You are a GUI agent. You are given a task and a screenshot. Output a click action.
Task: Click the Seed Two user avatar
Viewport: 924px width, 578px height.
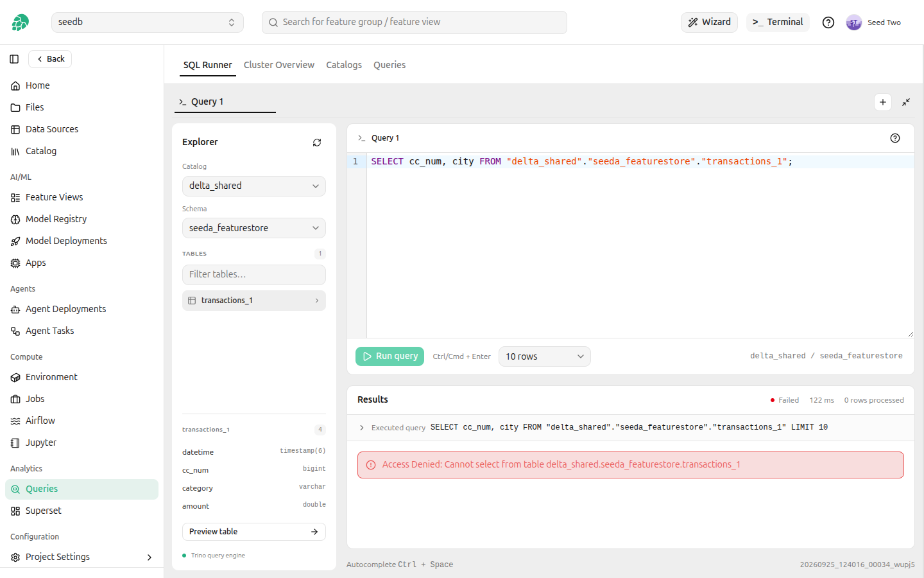point(853,22)
